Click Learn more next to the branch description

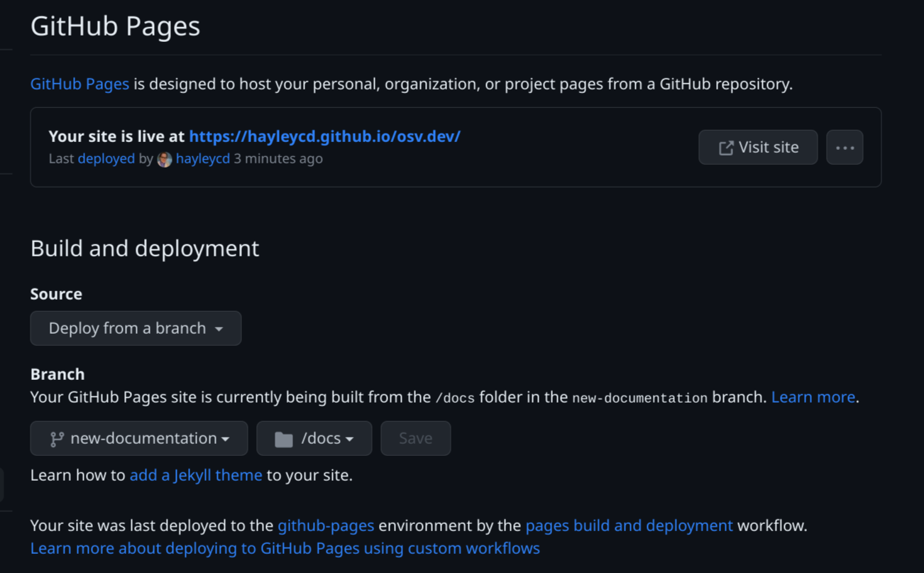click(x=813, y=397)
